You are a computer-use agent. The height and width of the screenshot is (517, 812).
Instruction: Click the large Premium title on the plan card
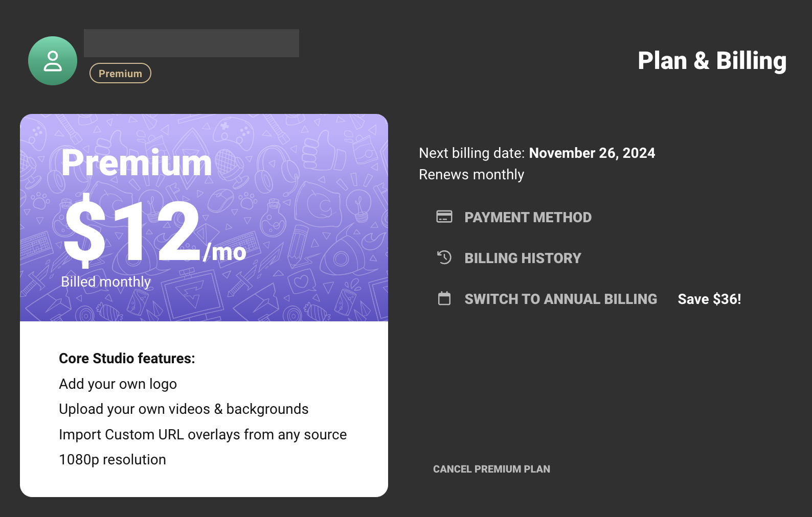tap(137, 163)
